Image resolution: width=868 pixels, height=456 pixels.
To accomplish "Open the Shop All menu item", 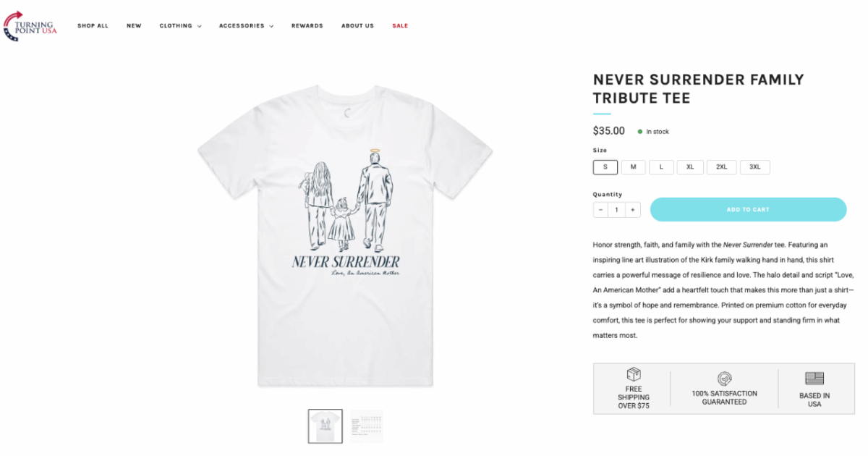I will pyautogui.click(x=93, y=26).
